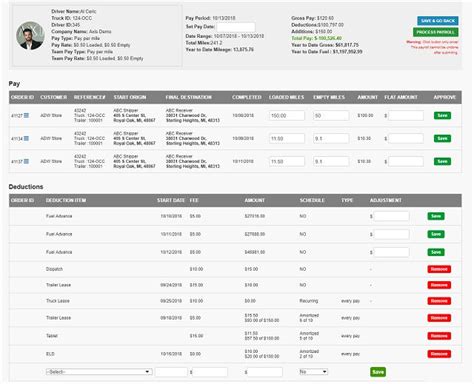Screen dimensions: 474x384
Task: Open the details icon beside order 41137
Action: pos(26,161)
